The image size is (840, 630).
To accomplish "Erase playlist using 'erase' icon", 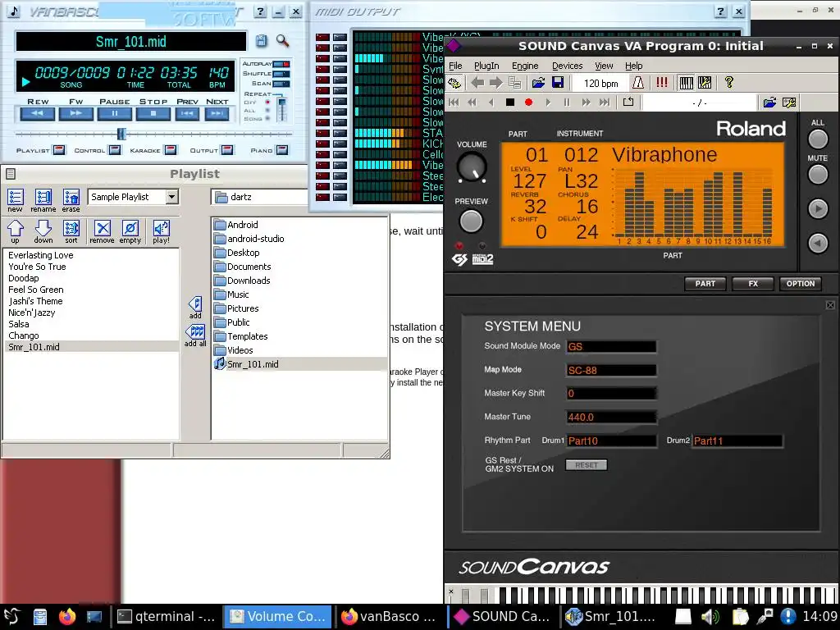I will coord(71,201).
